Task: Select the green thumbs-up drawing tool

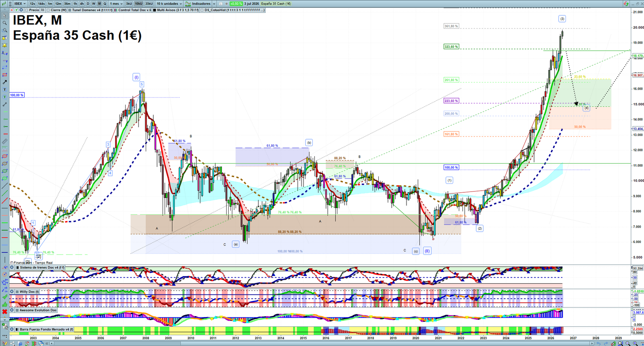Action: point(5,304)
